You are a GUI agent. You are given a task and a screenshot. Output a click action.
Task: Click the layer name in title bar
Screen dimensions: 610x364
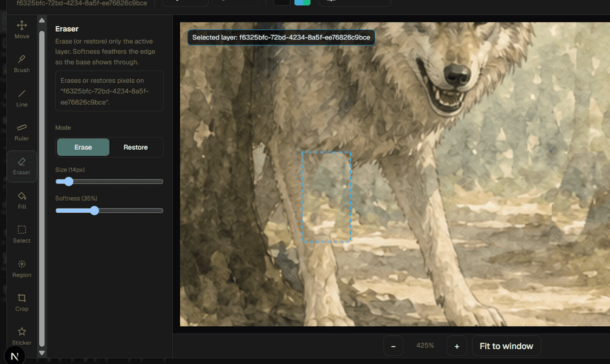tap(82, 3)
